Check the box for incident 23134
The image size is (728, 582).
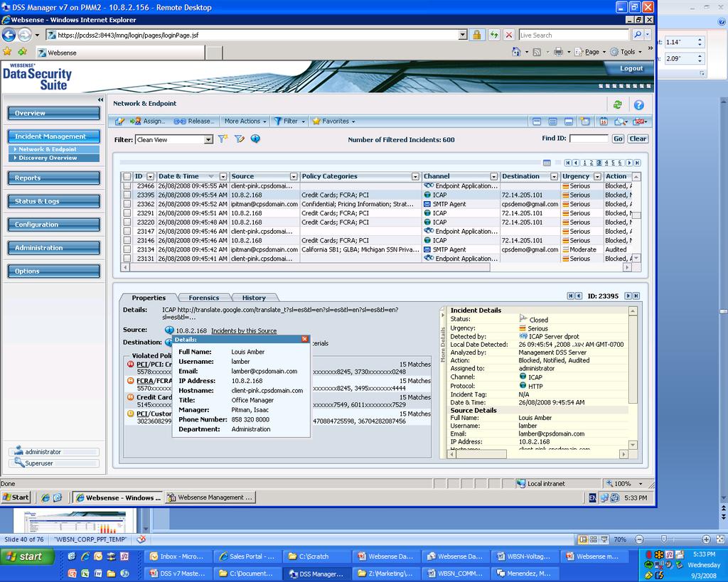pyautogui.click(x=127, y=249)
